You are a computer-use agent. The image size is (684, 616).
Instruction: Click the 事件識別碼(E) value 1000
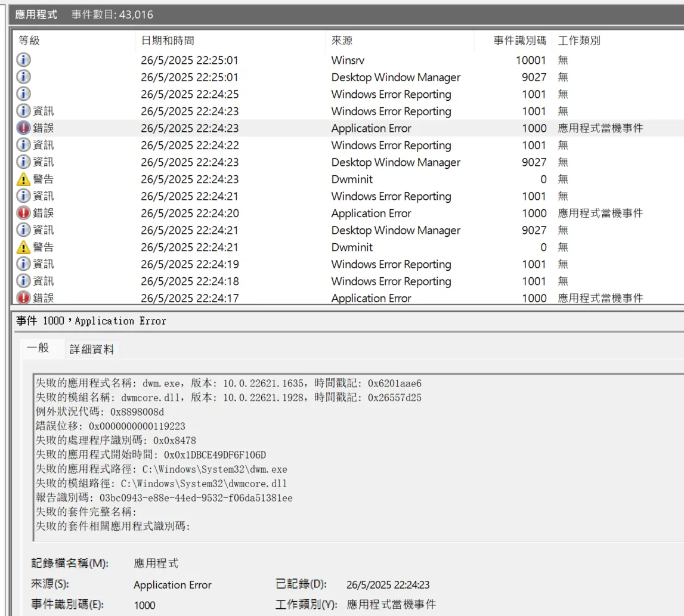[144, 605]
